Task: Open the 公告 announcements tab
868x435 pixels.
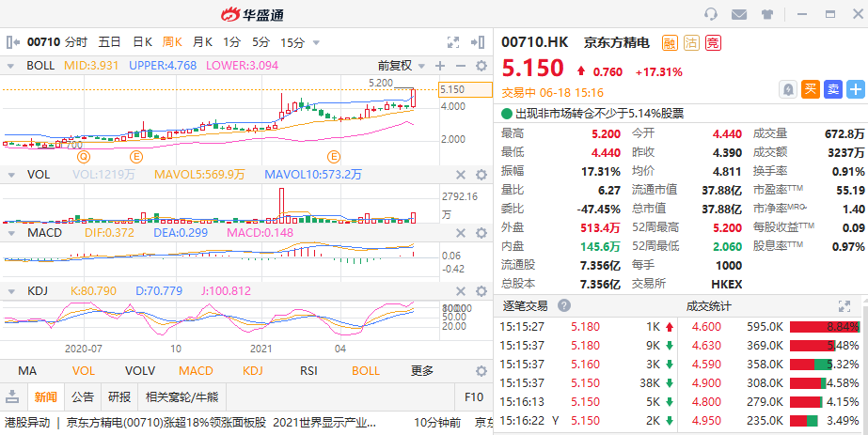Action: coord(83,396)
